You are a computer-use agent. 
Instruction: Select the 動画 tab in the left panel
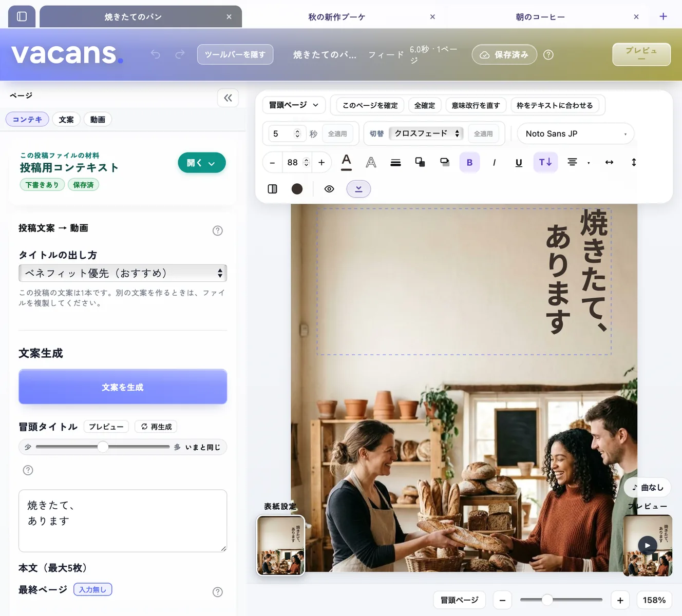pos(98,120)
